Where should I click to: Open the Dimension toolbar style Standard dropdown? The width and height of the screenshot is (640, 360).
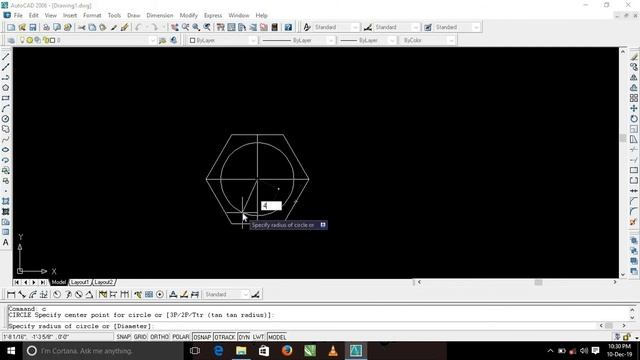245,294
